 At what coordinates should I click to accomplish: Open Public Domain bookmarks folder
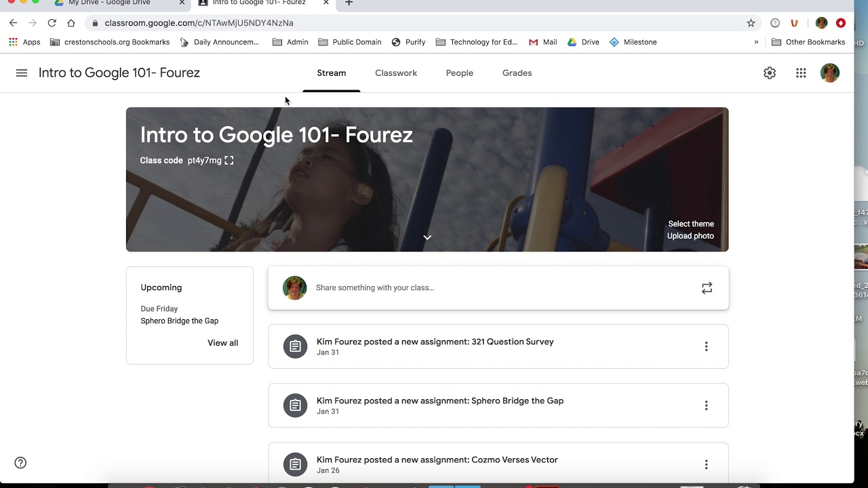pos(349,42)
